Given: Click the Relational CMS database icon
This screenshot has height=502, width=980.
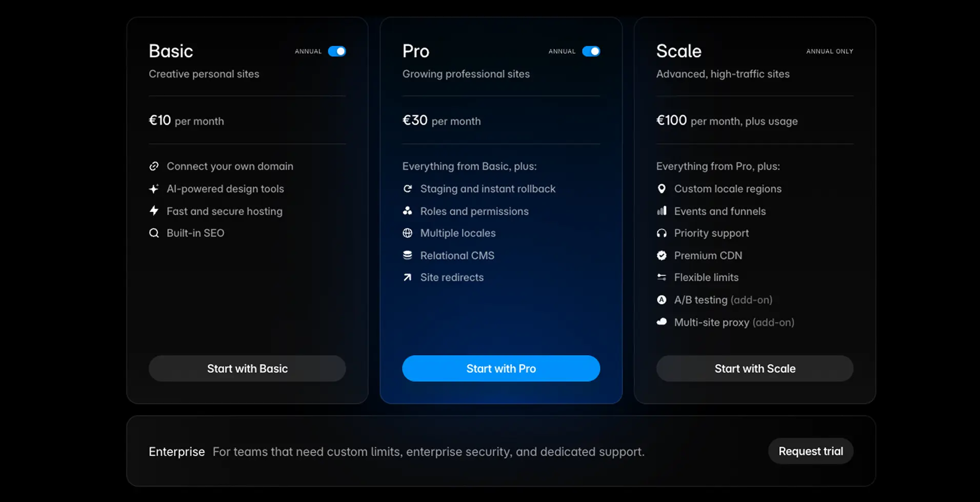Looking at the screenshot, I should pyautogui.click(x=408, y=255).
